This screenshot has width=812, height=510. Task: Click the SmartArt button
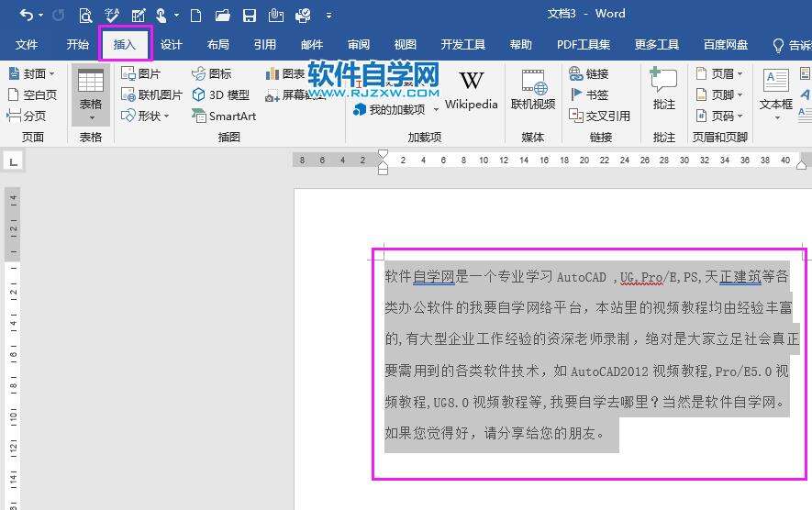click(x=224, y=116)
